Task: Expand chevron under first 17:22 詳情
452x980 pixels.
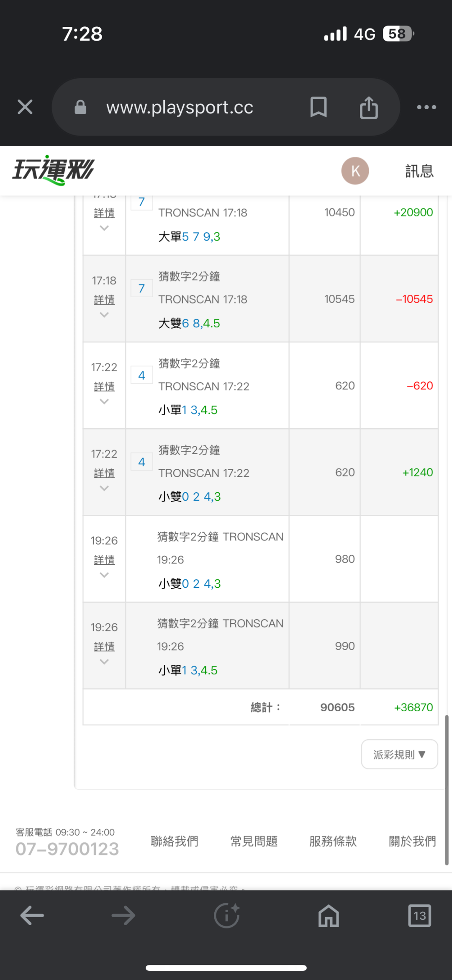Action: point(104,402)
